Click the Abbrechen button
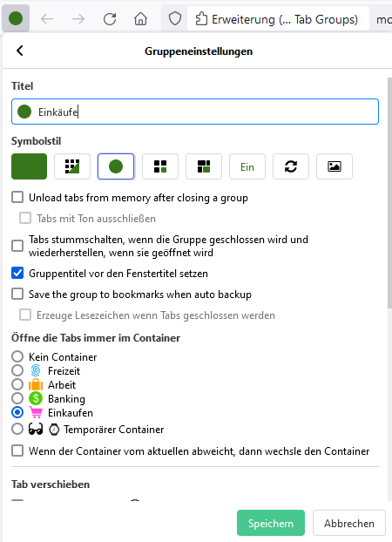392x542 pixels. click(x=349, y=523)
